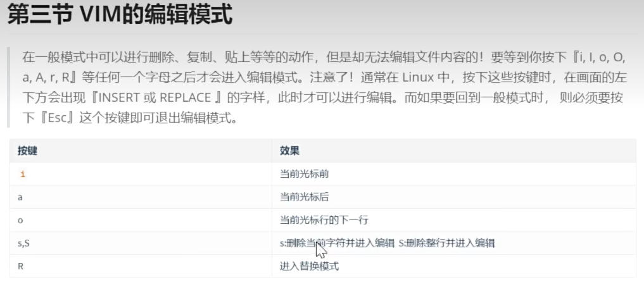Click the 's:删除当前字符并进入编辑' text

pos(337,243)
